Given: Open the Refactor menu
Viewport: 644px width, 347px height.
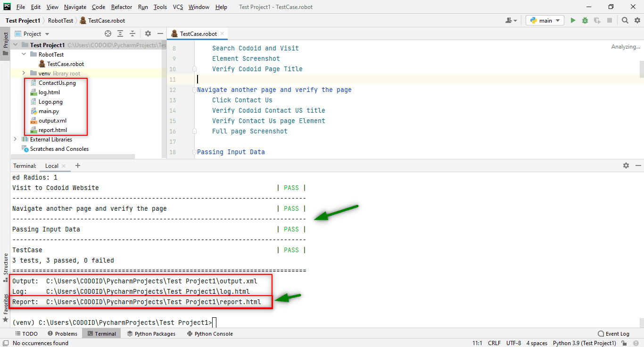Looking at the screenshot, I should click(x=121, y=7).
